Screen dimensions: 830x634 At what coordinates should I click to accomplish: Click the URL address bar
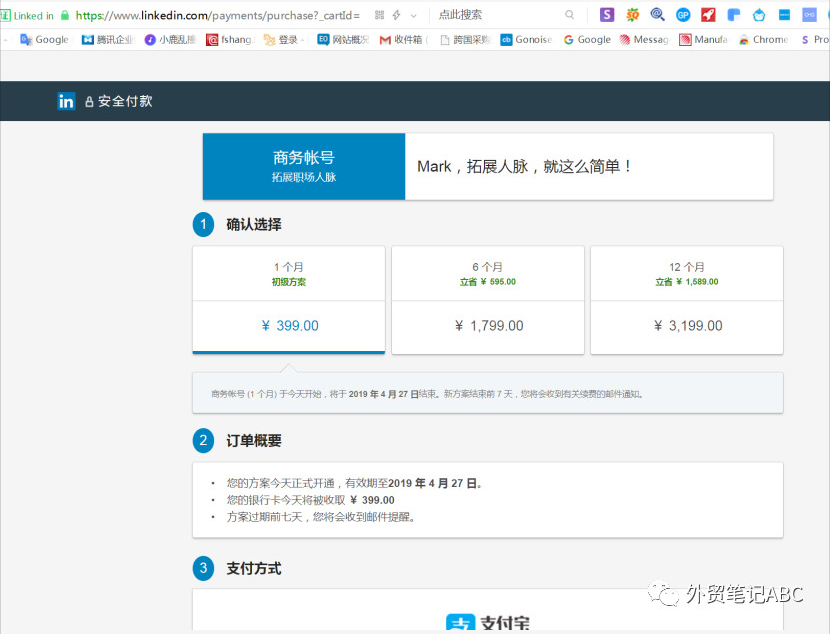click(x=217, y=15)
